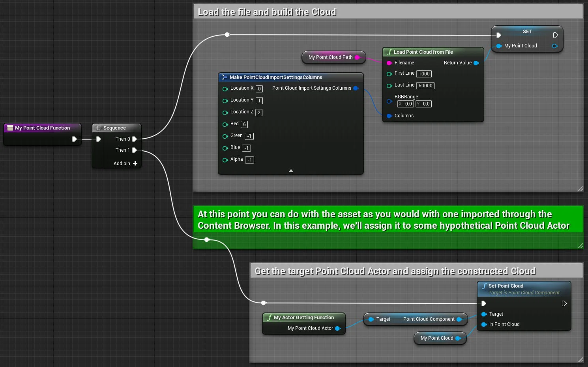Edit the RGBRange X value field

point(405,104)
